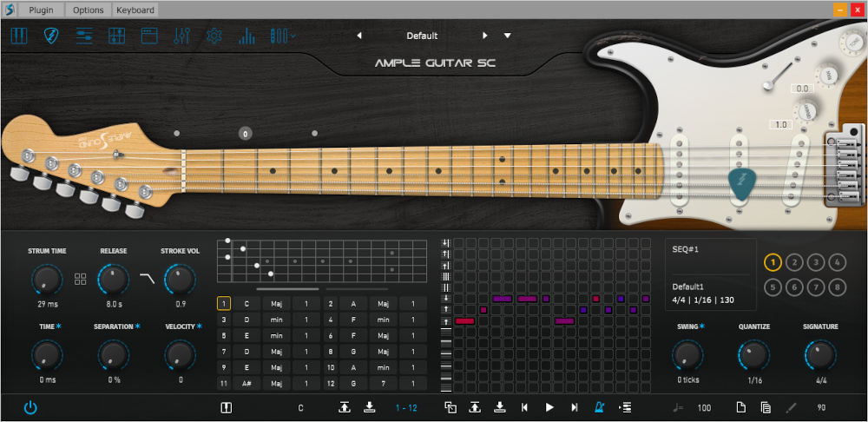This screenshot has height=422, width=868.
Task: Click the Swing knob
Action: click(x=687, y=355)
